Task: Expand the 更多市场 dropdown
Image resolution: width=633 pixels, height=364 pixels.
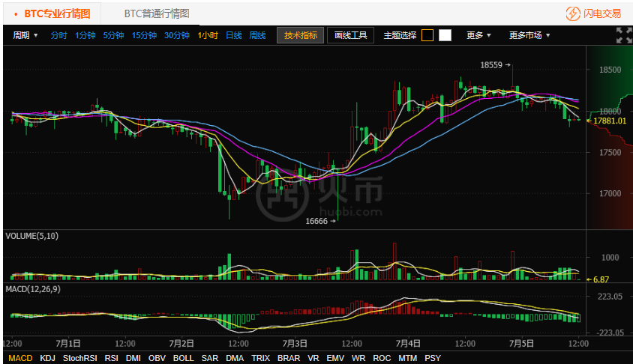Action: (x=529, y=35)
